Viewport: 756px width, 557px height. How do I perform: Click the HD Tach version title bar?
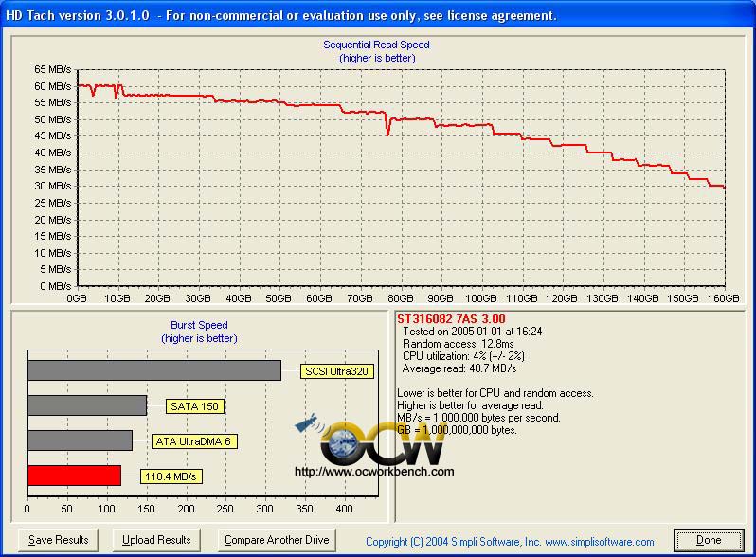pos(378,15)
